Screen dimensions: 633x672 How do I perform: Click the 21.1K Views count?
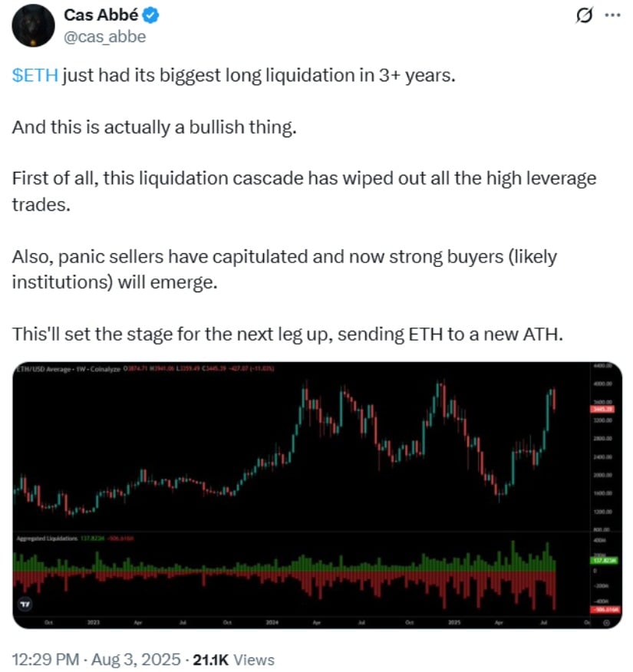233,660
